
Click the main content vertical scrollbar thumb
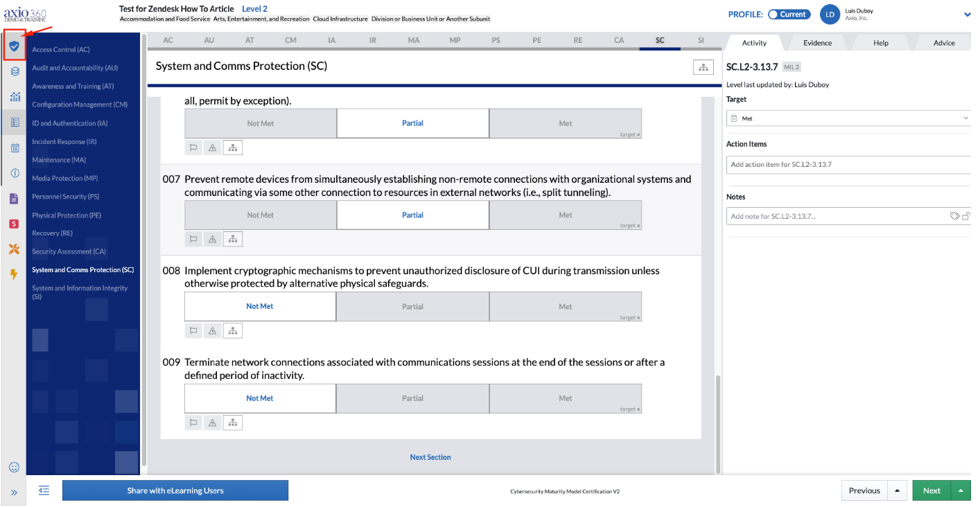point(718,424)
